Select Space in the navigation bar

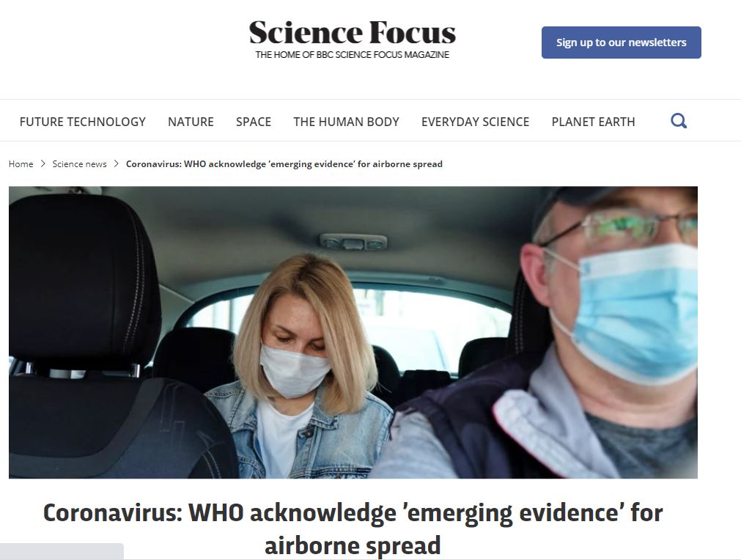pos(254,122)
